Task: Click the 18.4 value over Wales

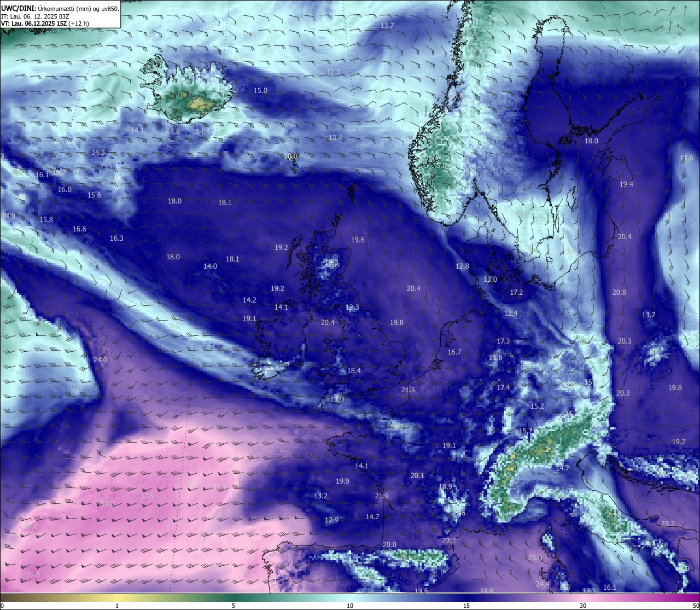Action: click(x=354, y=371)
